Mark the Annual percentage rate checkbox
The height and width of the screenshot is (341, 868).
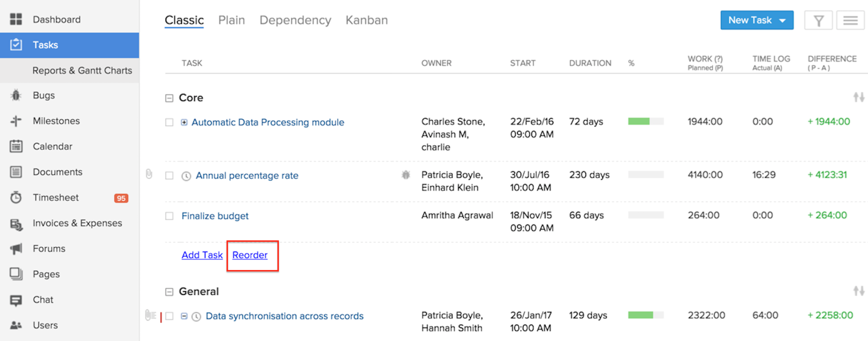tap(169, 175)
